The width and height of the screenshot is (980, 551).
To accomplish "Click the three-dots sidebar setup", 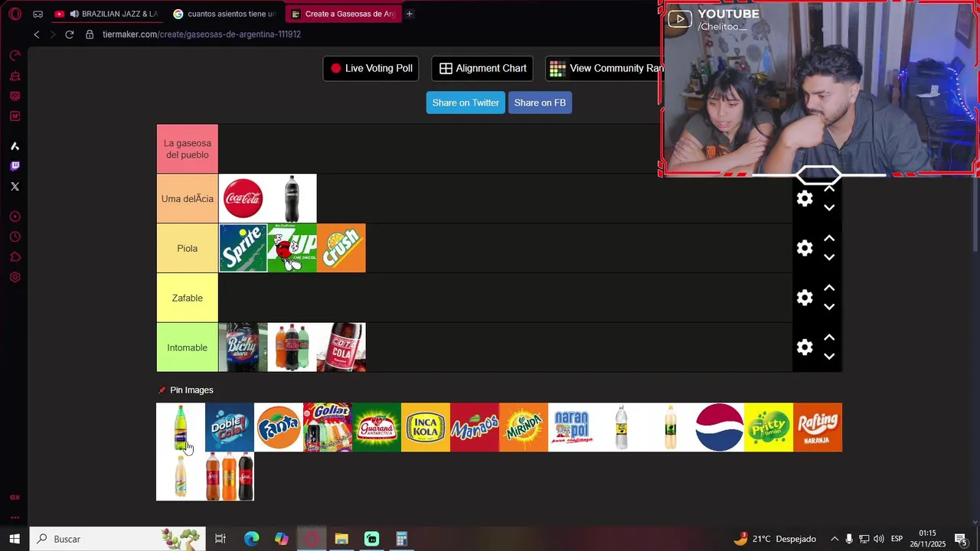I will pos(15,517).
